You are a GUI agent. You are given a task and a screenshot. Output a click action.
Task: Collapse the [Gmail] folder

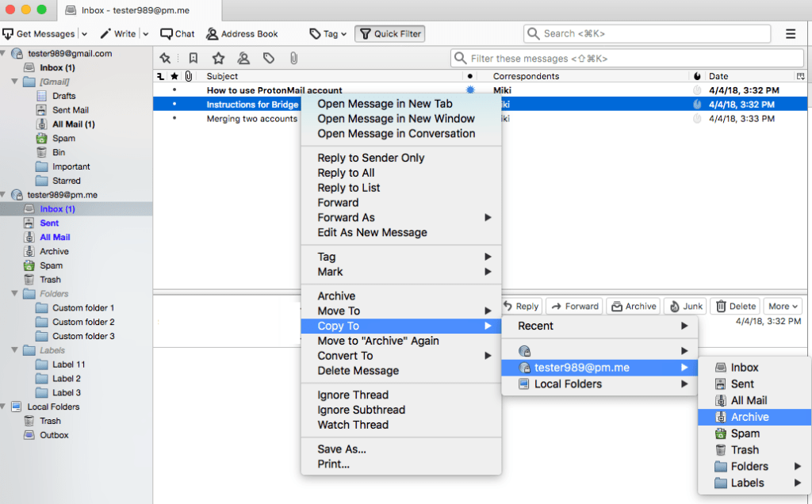(x=15, y=82)
